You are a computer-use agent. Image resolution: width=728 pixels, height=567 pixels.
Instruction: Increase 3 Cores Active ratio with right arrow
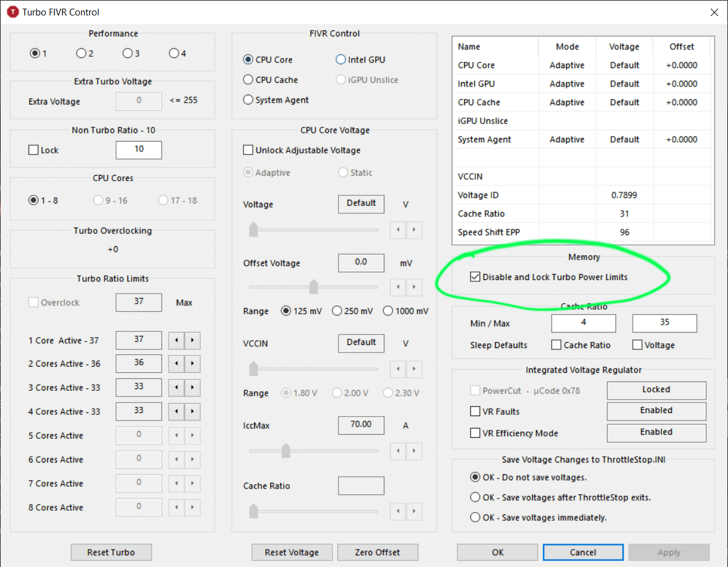192,387
